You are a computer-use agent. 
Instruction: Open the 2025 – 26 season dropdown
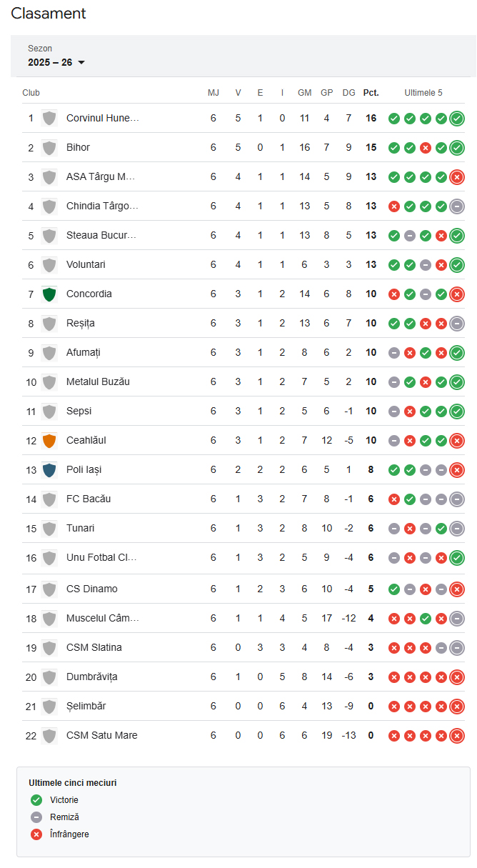click(x=56, y=62)
